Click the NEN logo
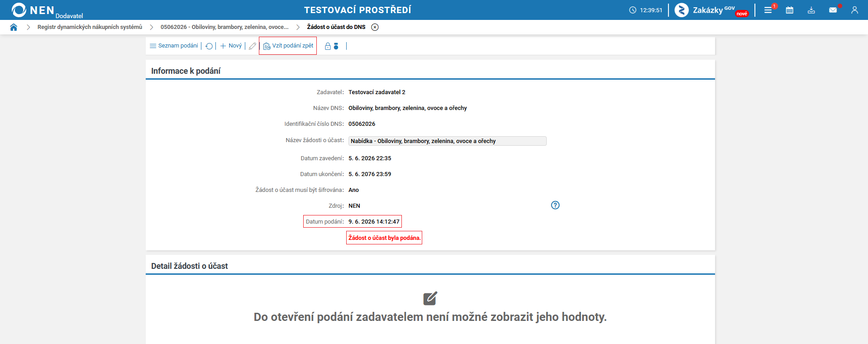The image size is (868, 344). (x=33, y=10)
